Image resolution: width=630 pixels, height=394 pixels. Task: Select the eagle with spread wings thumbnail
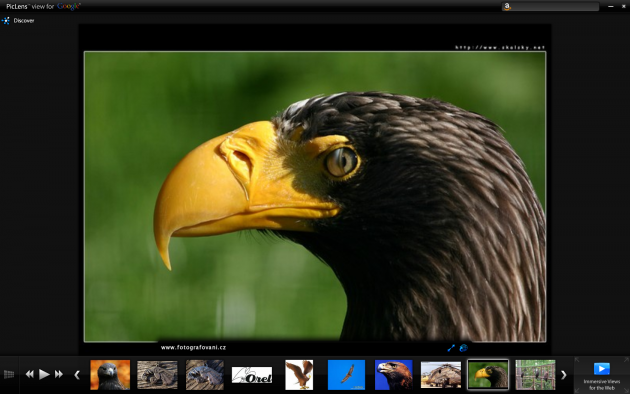[x=299, y=375]
